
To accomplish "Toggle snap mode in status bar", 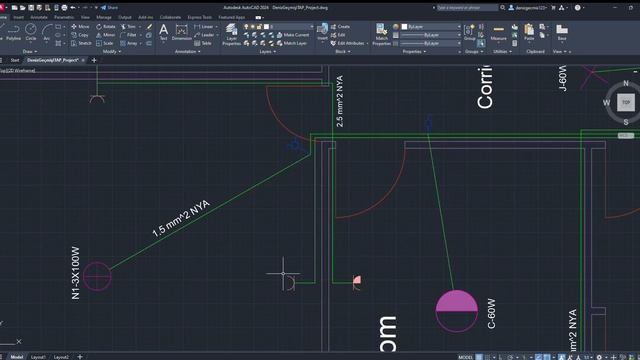I will click(487, 357).
